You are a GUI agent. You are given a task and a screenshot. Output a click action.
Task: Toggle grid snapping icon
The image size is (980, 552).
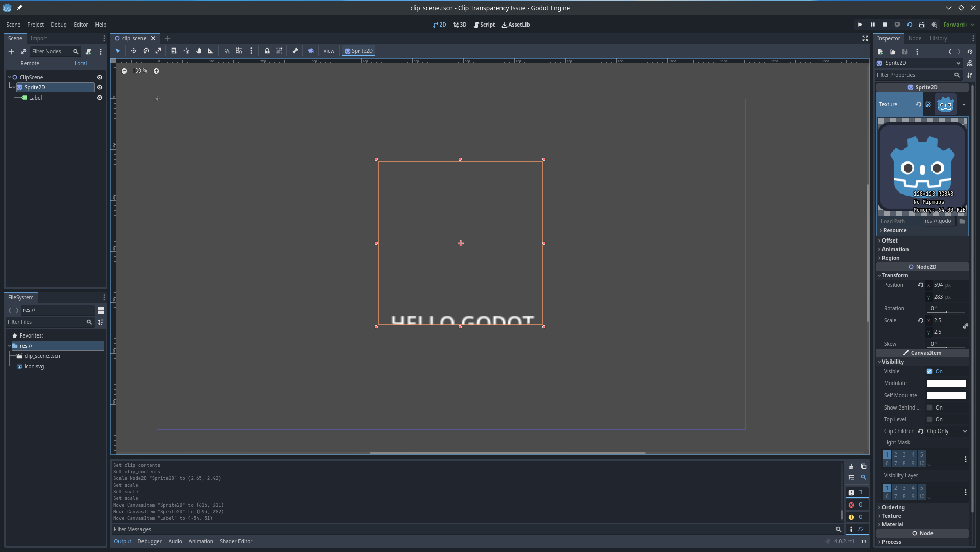(239, 51)
